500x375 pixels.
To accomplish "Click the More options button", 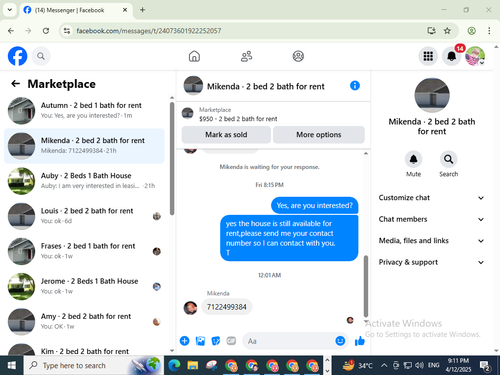I will coord(319,135).
